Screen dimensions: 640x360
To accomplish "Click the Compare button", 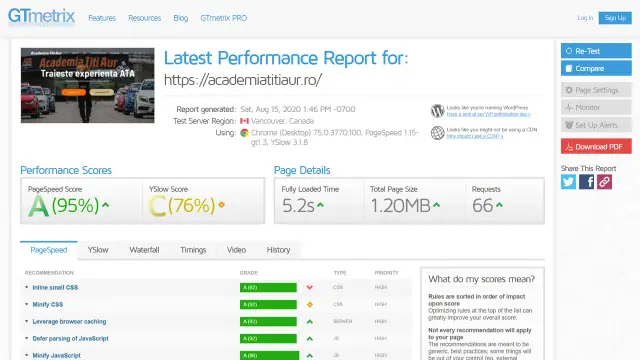I will click(x=596, y=68).
